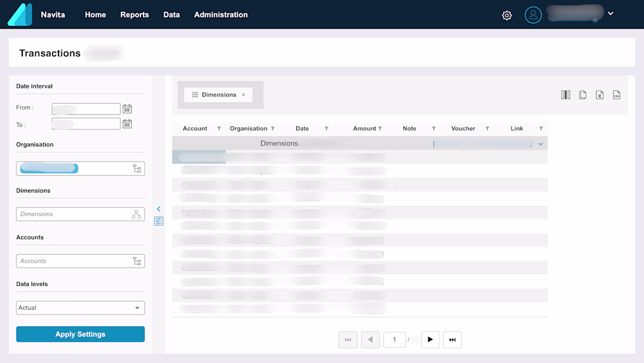644x363 pixels.
Task: Go to the last page
Action: pyautogui.click(x=452, y=340)
